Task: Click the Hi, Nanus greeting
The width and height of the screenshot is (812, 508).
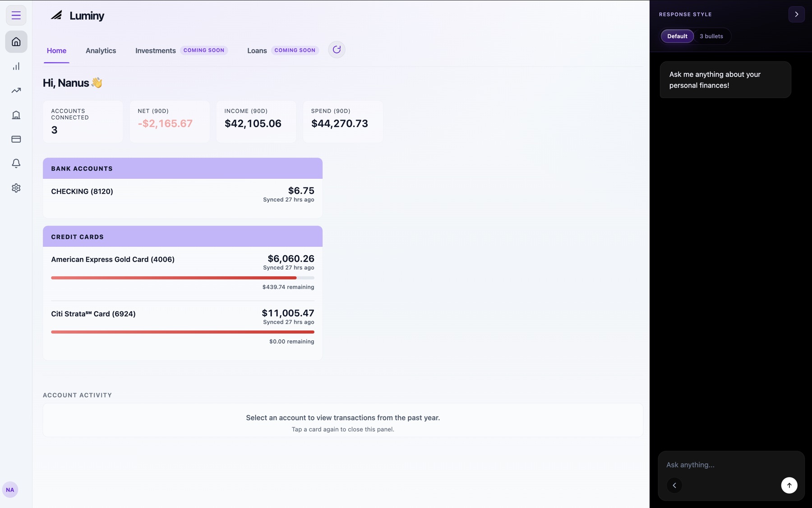Action: [72, 83]
